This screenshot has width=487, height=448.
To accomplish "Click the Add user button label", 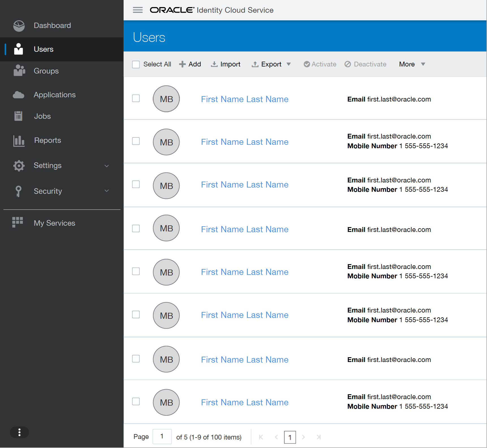I will click(195, 64).
